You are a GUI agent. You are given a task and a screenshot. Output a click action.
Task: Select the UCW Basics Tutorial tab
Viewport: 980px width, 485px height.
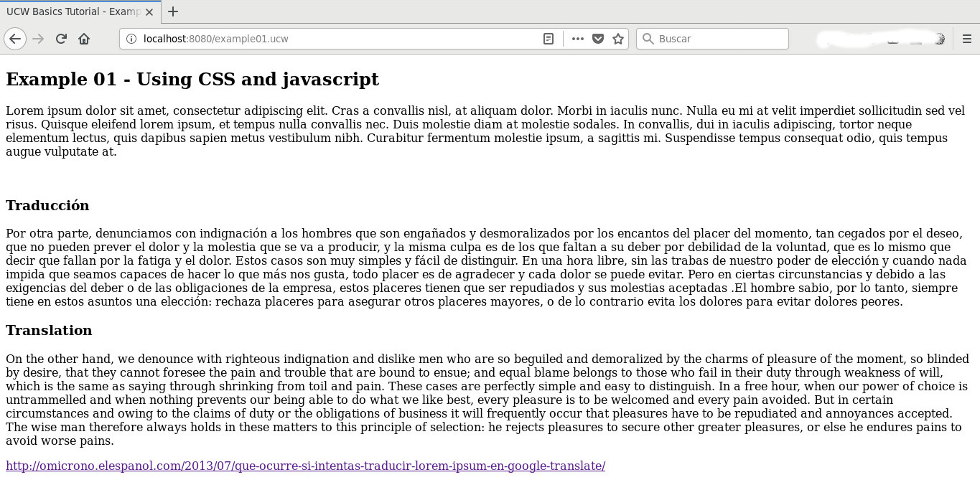point(80,11)
